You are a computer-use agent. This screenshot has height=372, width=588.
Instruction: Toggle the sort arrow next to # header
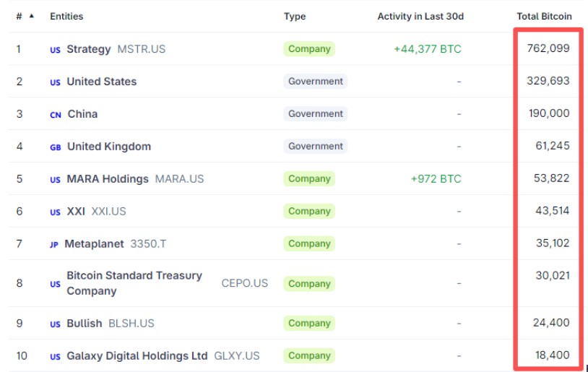point(31,16)
